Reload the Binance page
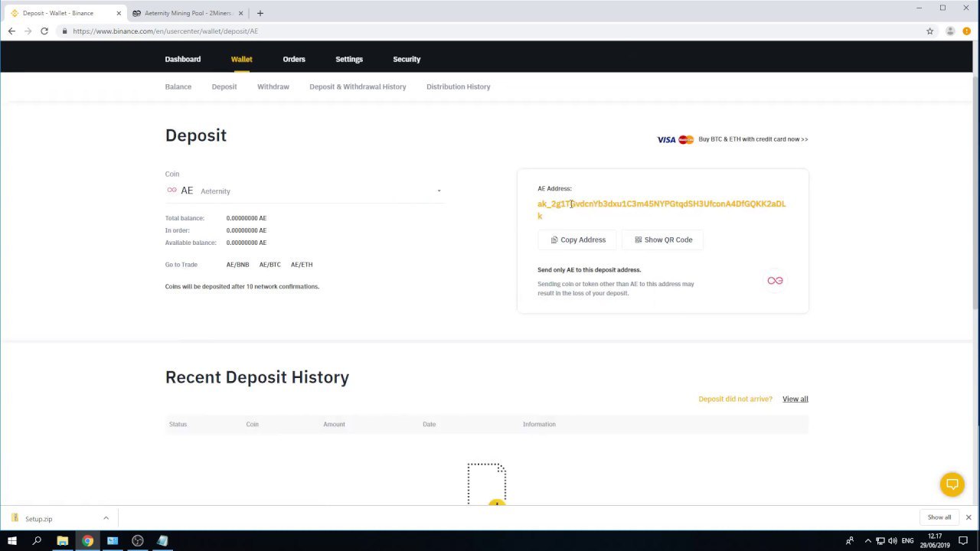The height and width of the screenshot is (551, 980). (44, 31)
